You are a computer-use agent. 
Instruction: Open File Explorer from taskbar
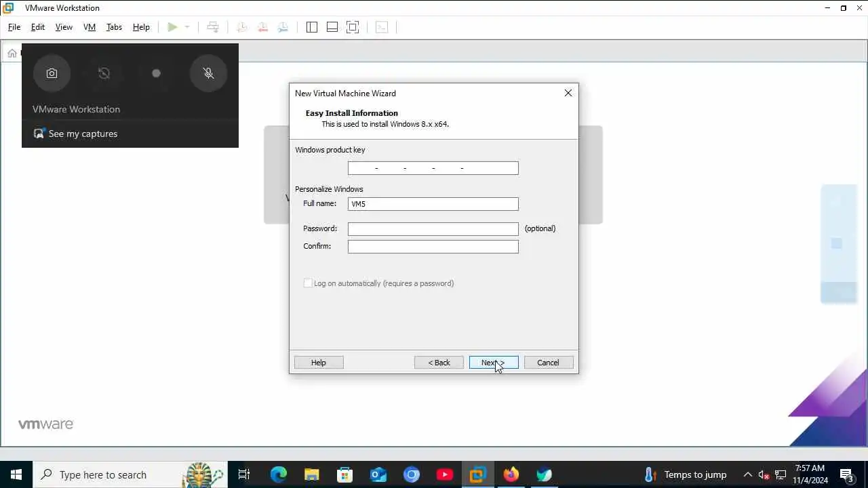click(311, 474)
